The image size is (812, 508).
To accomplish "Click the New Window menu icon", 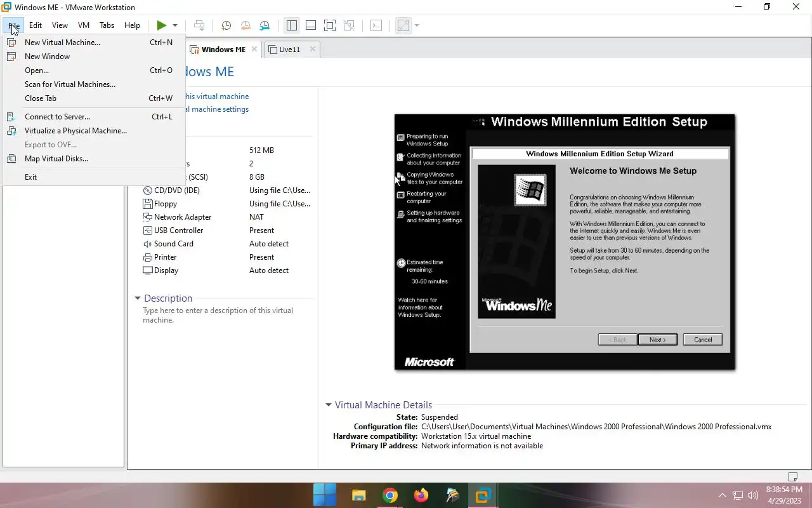I will click(11, 57).
